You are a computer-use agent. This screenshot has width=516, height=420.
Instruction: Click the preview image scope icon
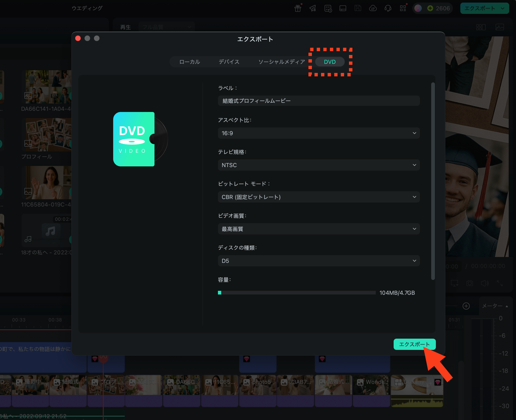click(500, 27)
